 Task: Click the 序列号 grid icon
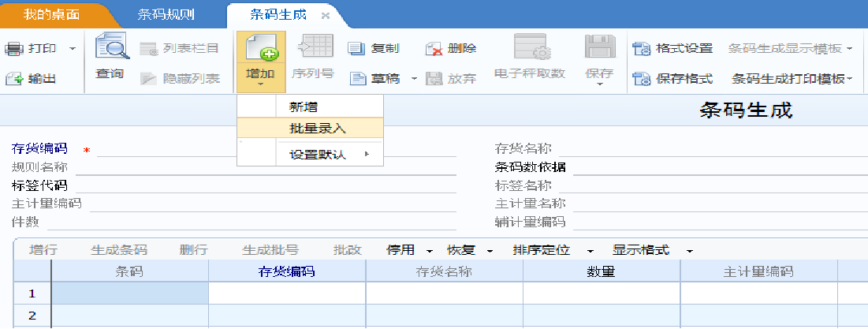[315, 47]
